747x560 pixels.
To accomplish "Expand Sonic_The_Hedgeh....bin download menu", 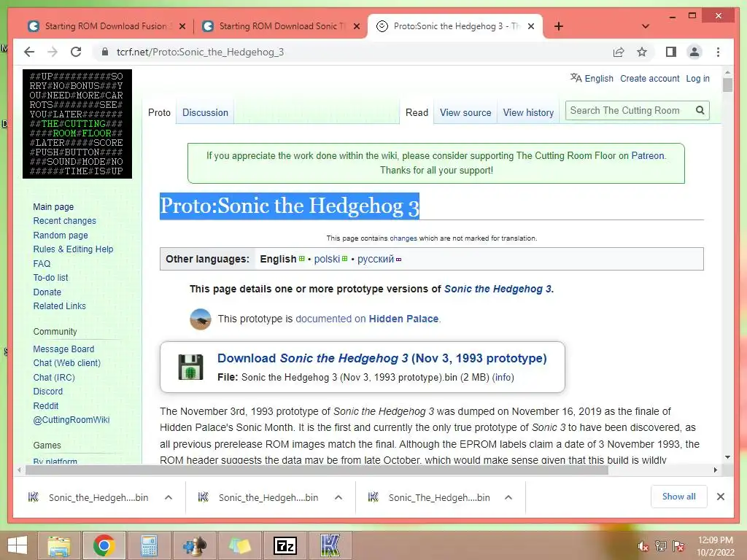I will (x=508, y=497).
